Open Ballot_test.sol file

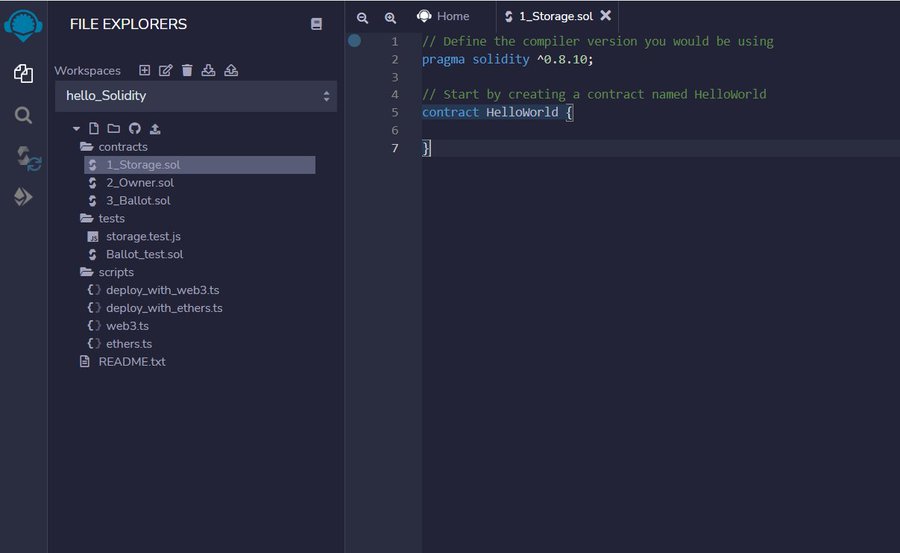pos(144,254)
